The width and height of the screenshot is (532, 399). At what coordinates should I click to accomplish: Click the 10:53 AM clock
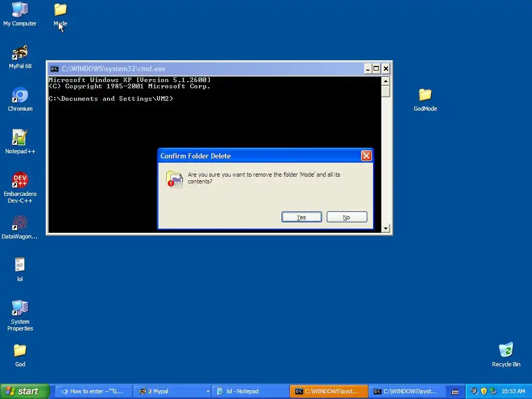pyautogui.click(x=513, y=391)
